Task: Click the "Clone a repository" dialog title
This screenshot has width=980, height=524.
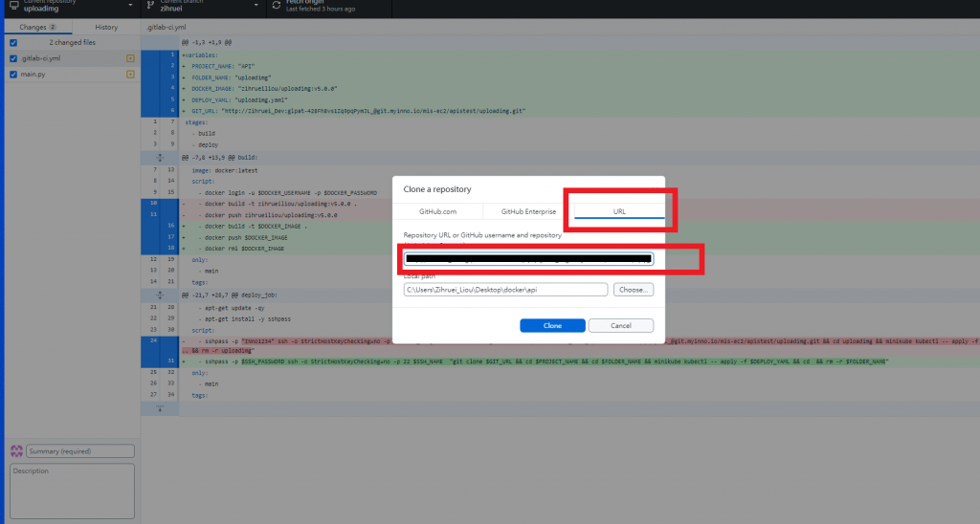Action: [x=436, y=189]
